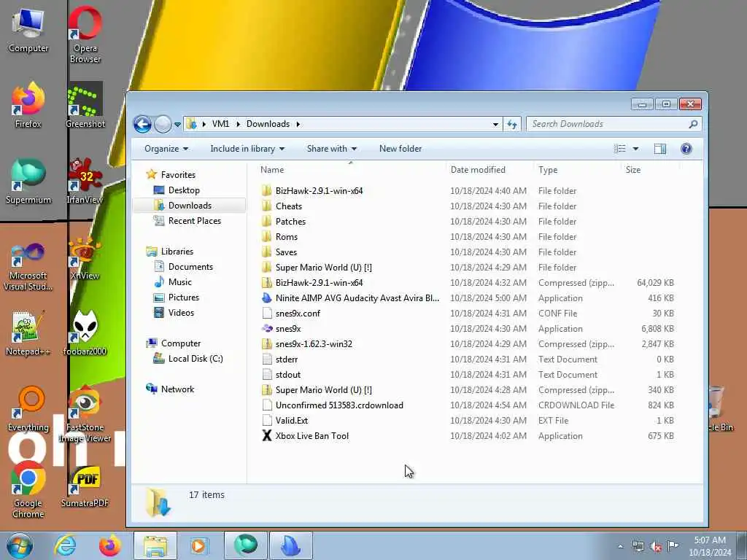
Task: Open Action Center flag tray icon
Action: tap(673, 545)
